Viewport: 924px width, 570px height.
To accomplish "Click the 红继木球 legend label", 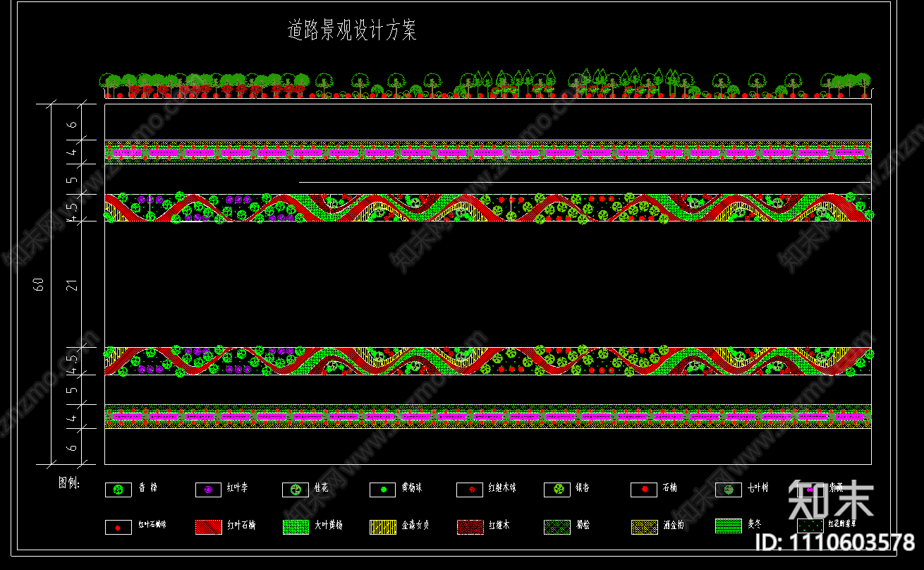I will coord(502,487).
